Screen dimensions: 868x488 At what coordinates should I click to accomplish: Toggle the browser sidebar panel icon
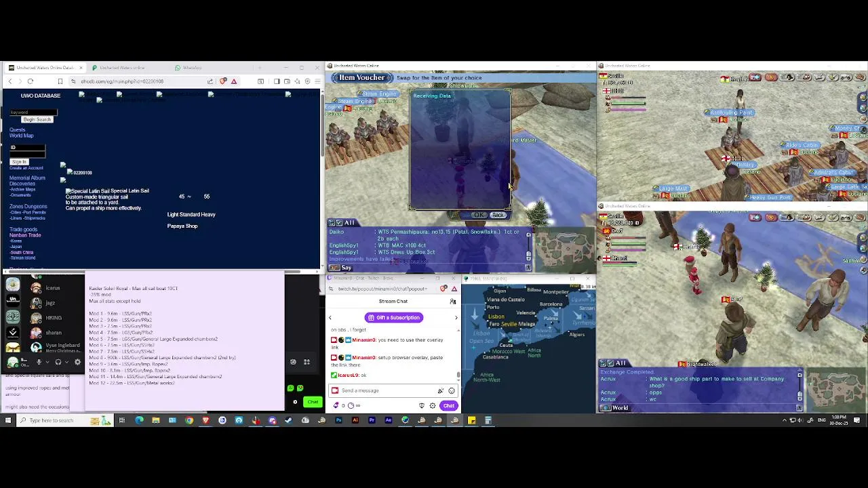point(277,81)
